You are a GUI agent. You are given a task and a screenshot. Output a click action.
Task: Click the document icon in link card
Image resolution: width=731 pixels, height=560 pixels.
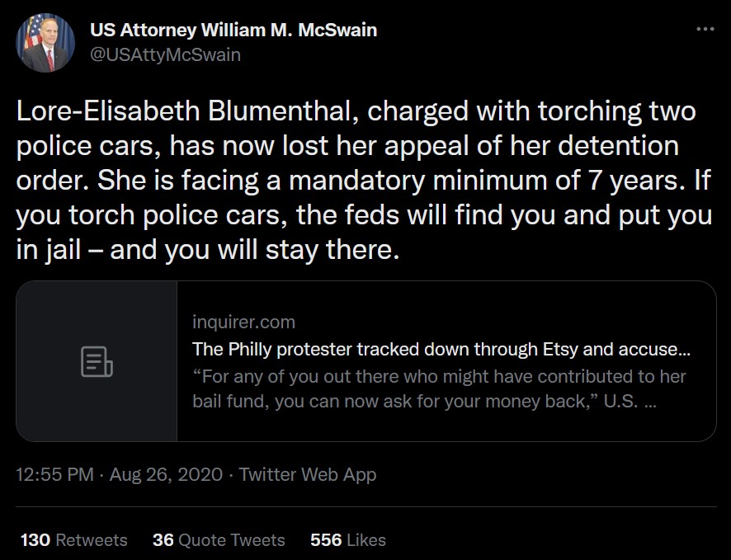pos(97,362)
